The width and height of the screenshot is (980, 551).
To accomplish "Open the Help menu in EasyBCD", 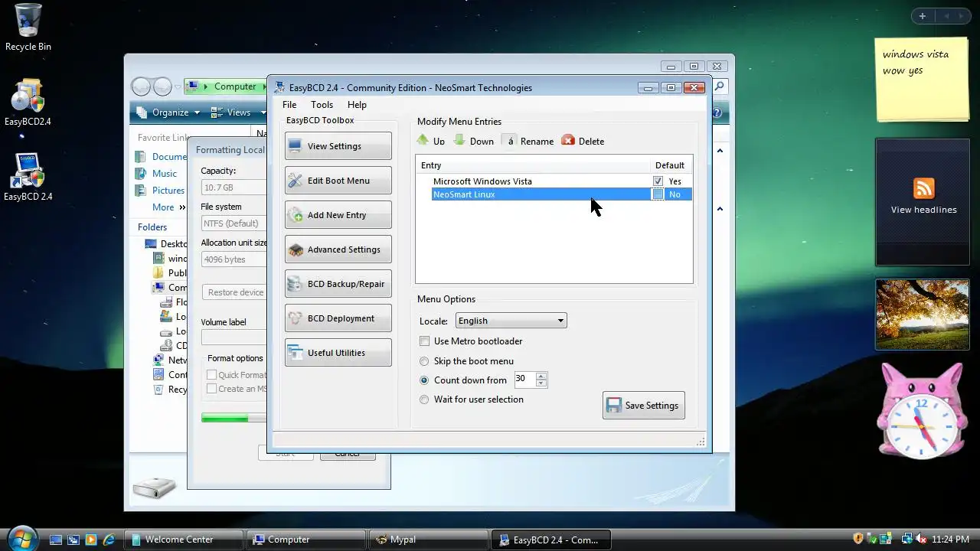I will coord(357,105).
